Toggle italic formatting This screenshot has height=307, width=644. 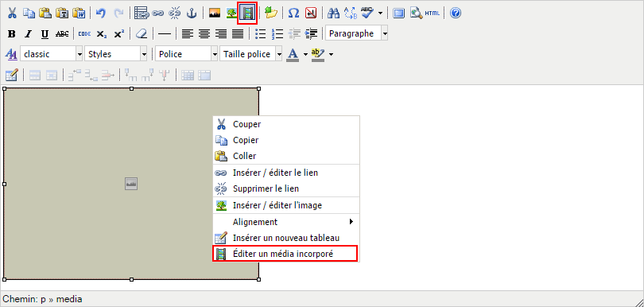(x=28, y=33)
